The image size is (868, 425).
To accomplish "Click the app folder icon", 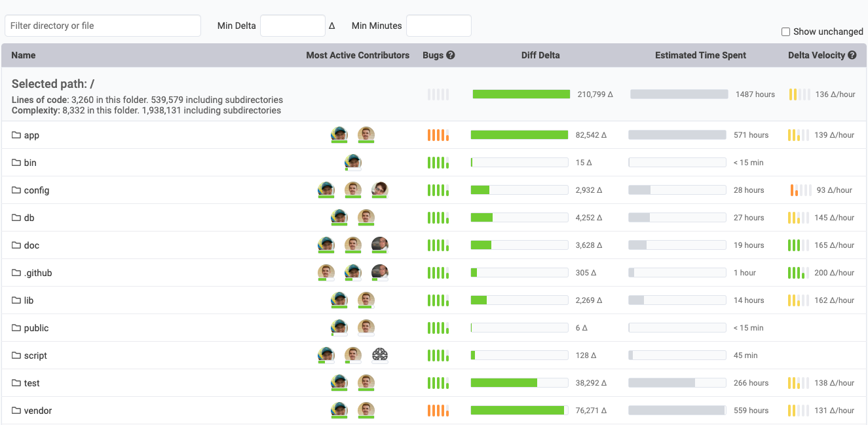I will point(16,135).
